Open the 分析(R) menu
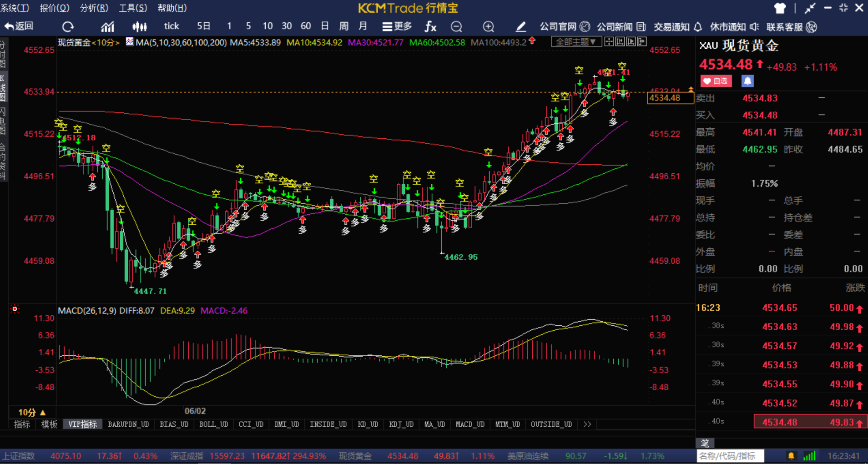The image size is (868, 464). pos(94,8)
